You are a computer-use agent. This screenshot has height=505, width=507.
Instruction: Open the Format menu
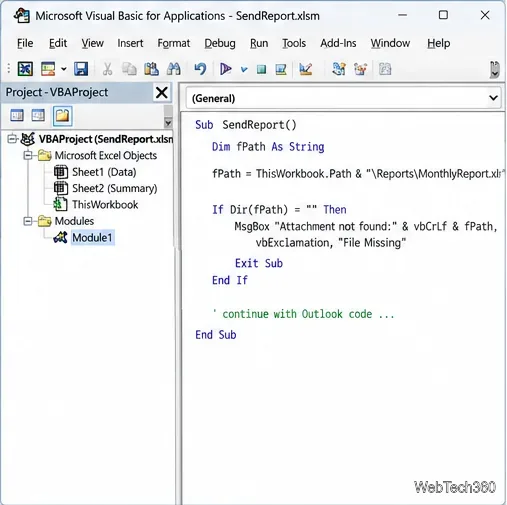(174, 43)
